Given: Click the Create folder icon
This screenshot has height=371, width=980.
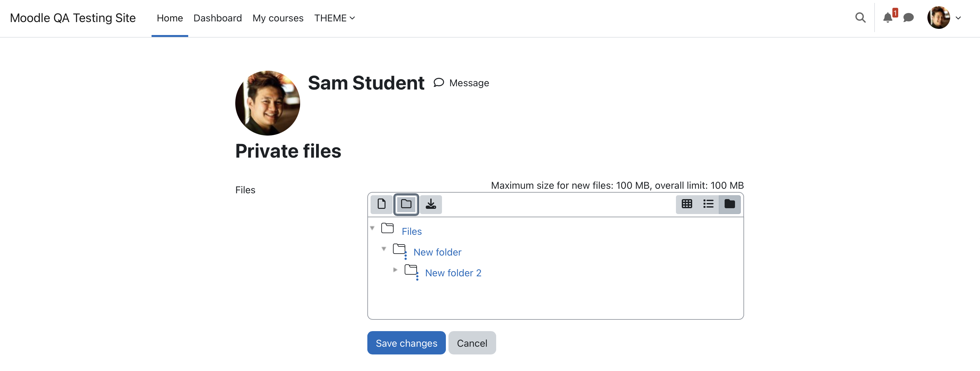Looking at the screenshot, I should [406, 204].
